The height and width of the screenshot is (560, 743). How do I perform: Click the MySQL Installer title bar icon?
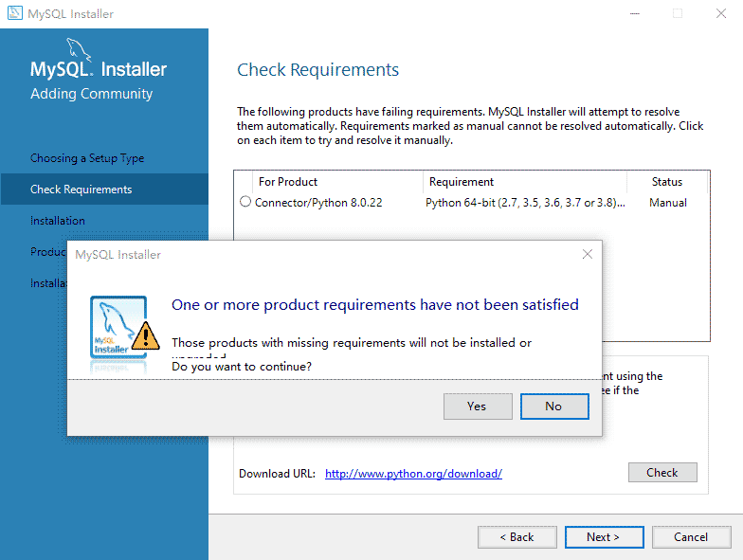point(15,13)
